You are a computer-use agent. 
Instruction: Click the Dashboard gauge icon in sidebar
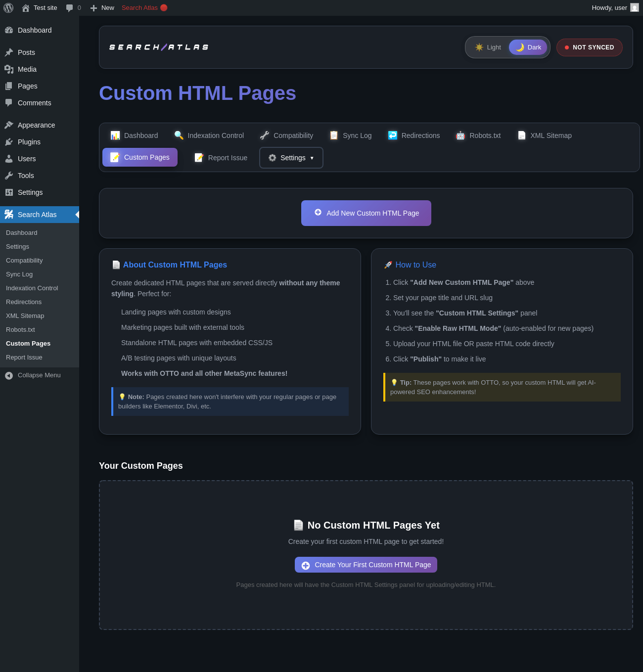click(x=9, y=30)
